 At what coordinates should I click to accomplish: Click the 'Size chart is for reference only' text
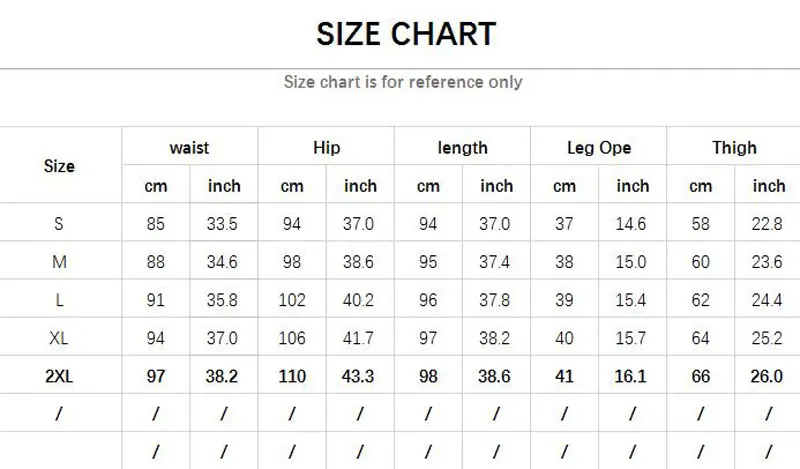point(403,82)
